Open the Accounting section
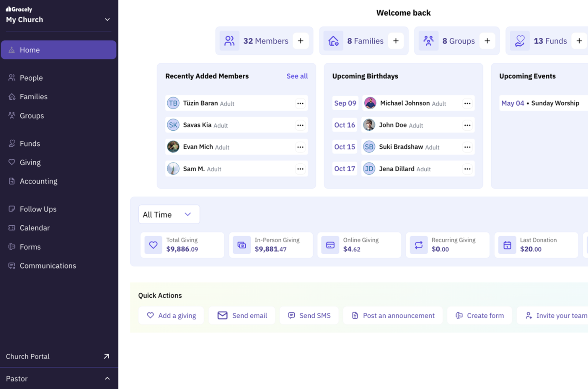Viewport: 588px width, 389px height. point(38,181)
